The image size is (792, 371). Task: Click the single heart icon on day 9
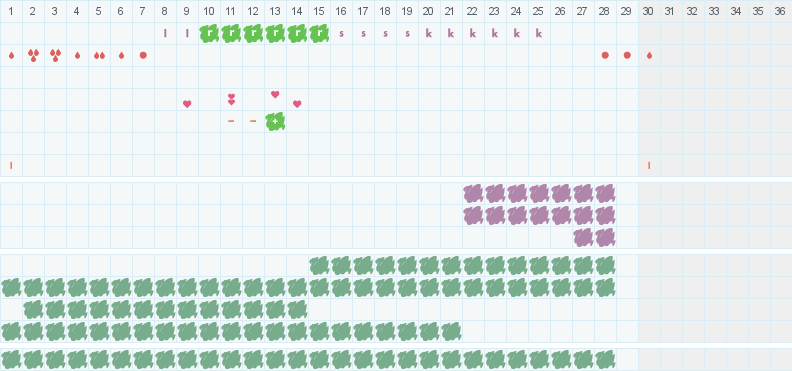click(x=187, y=104)
